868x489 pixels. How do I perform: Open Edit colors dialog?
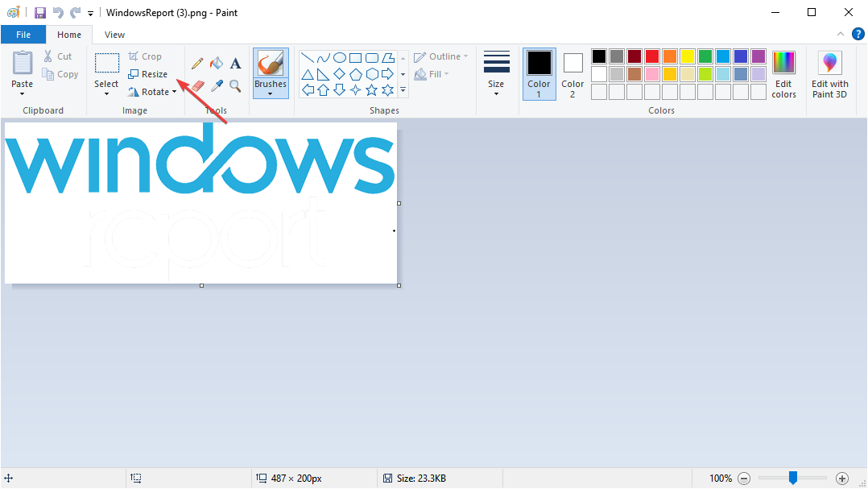coord(784,75)
